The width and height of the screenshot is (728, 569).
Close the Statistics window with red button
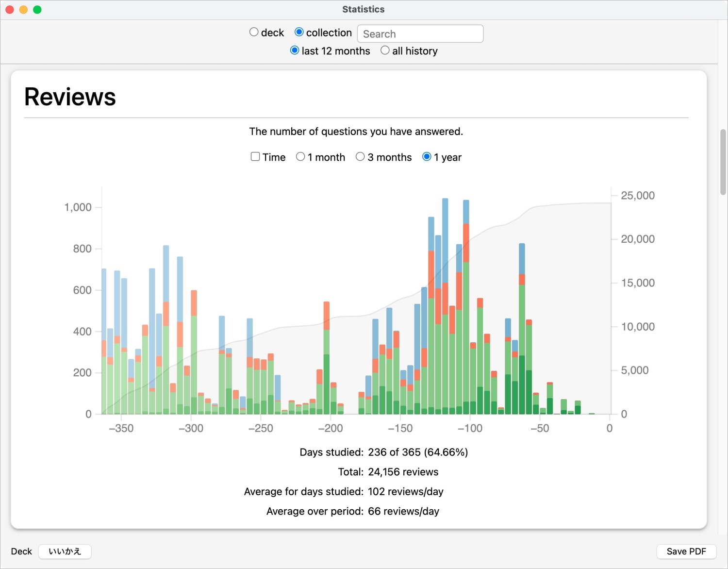[x=10, y=10]
